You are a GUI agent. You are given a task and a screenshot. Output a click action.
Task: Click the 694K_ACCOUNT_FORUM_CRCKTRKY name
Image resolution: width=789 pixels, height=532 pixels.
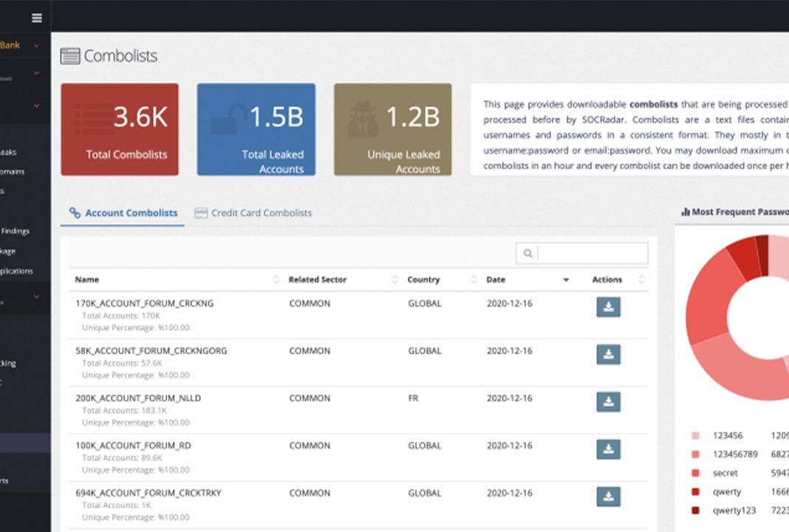click(148, 493)
